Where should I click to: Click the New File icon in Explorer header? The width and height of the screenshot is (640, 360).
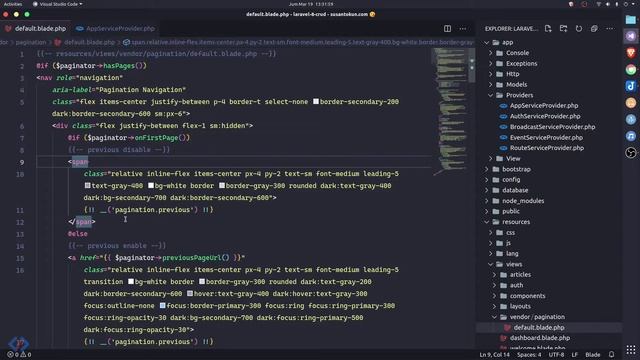pyautogui.click(x=548, y=29)
